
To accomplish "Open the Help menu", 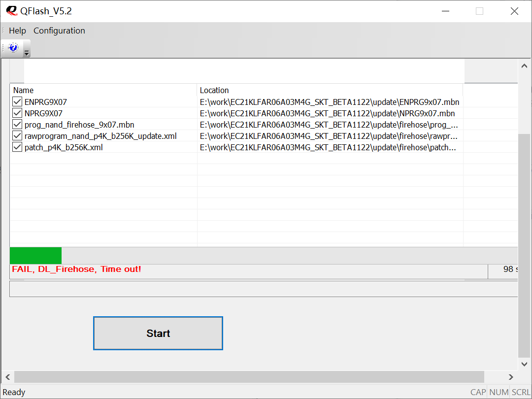I will click(x=17, y=31).
